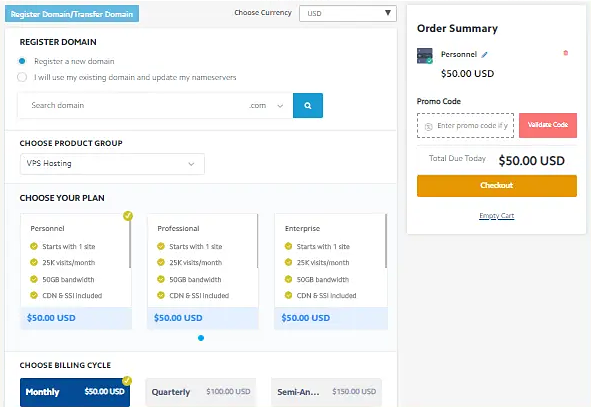Click the blue plan carousel dot

pyautogui.click(x=201, y=338)
